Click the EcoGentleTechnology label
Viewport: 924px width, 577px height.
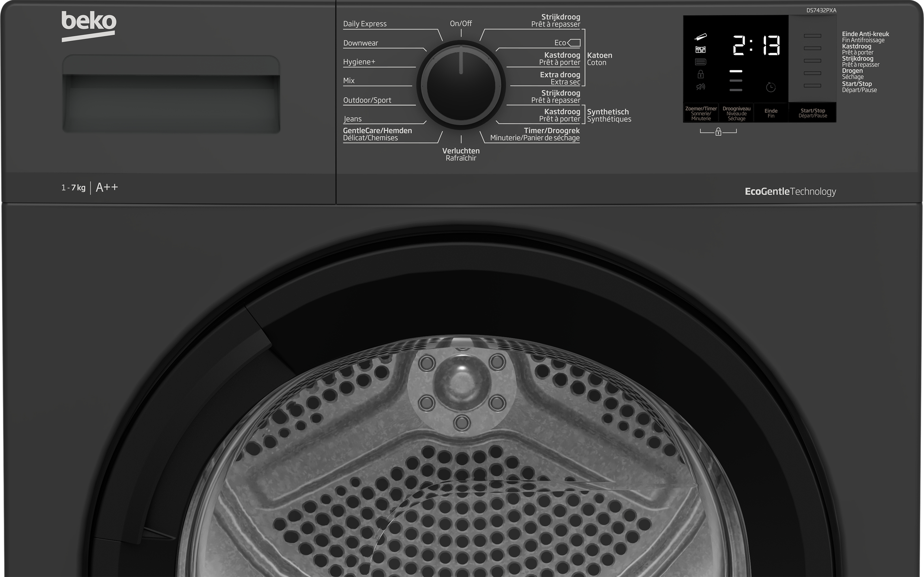point(790,192)
